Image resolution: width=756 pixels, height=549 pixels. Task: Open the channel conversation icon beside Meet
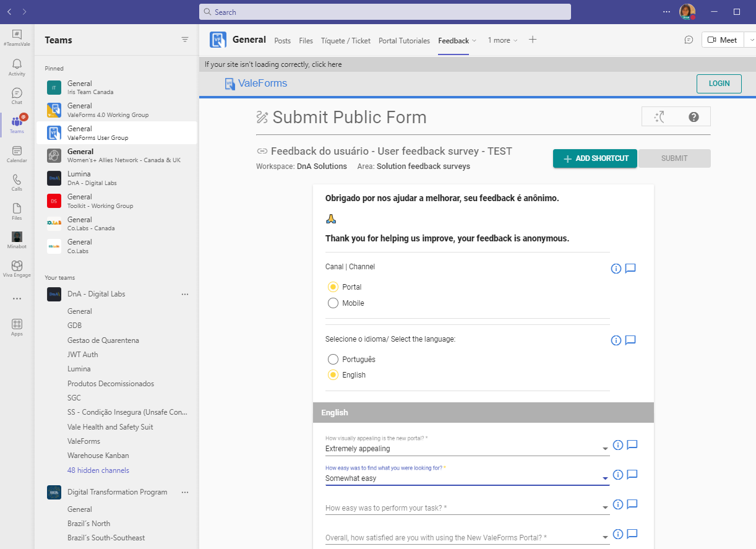(x=689, y=40)
